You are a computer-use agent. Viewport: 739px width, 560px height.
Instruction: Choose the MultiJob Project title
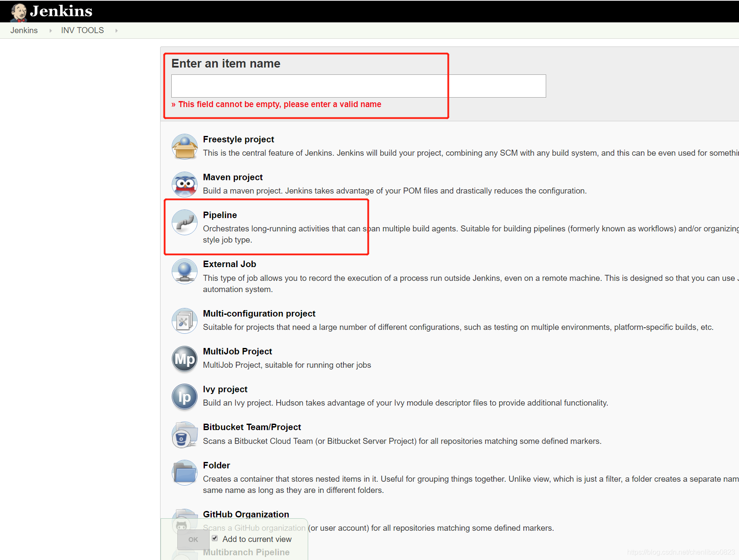coord(238,351)
